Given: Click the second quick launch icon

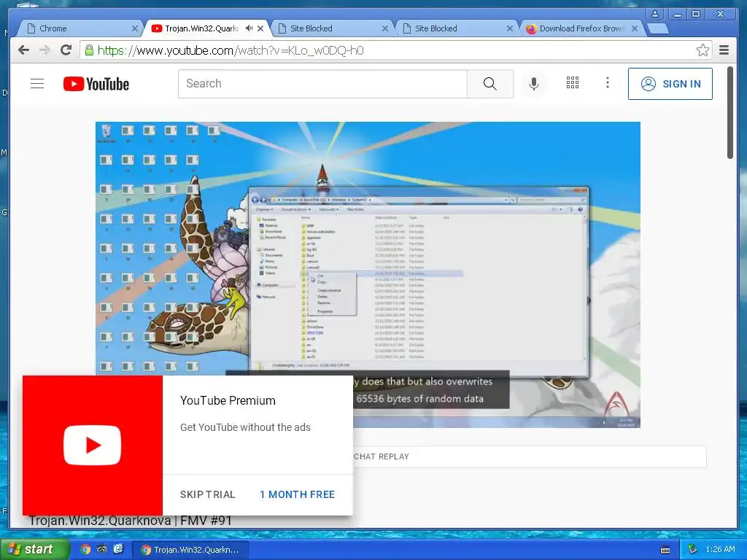Looking at the screenshot, I should [x=102, y=549].
